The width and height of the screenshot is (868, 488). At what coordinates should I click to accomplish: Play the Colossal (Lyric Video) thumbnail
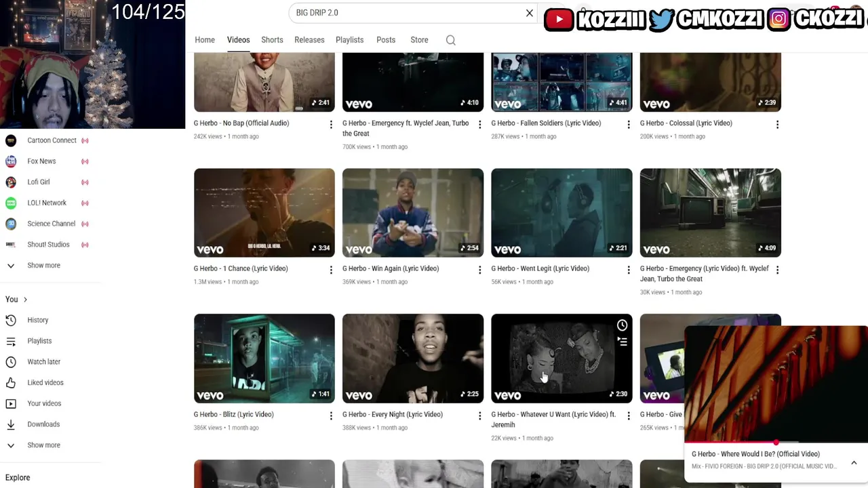710,82
